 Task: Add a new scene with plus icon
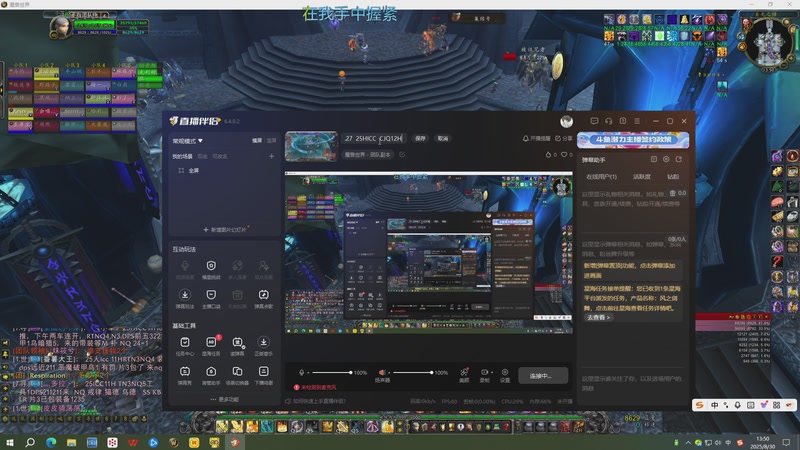pos(271,156)
